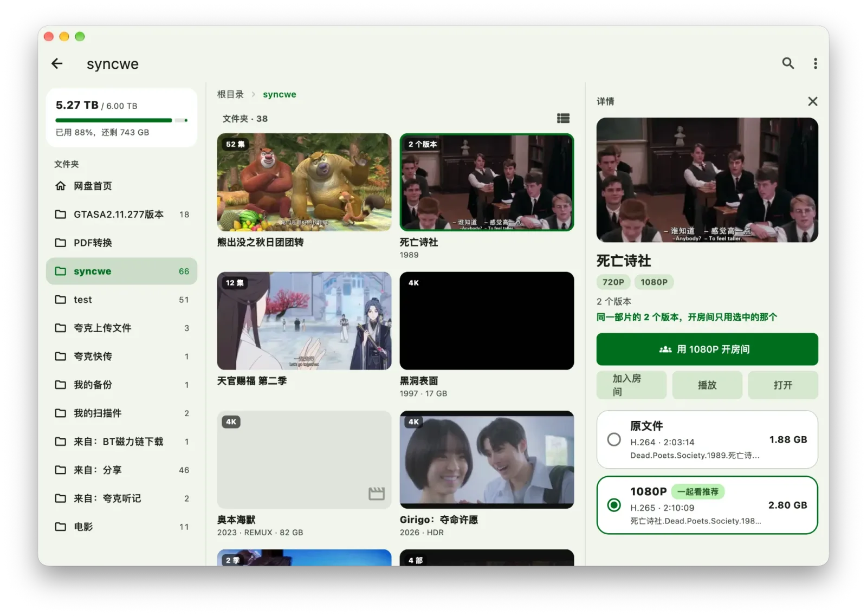The height and width of the screenshot is (616, 867).
Task: Go back with the left arrow icon
Action: coord(57,64)
